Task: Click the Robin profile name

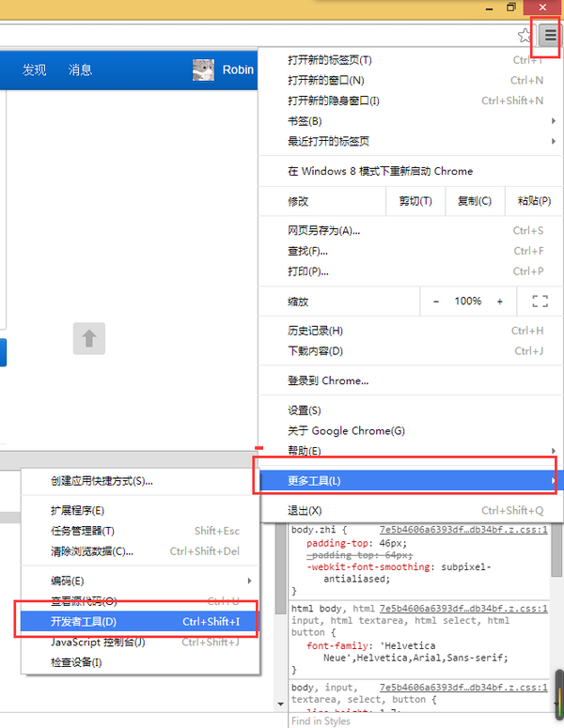Action: (238, 70)
